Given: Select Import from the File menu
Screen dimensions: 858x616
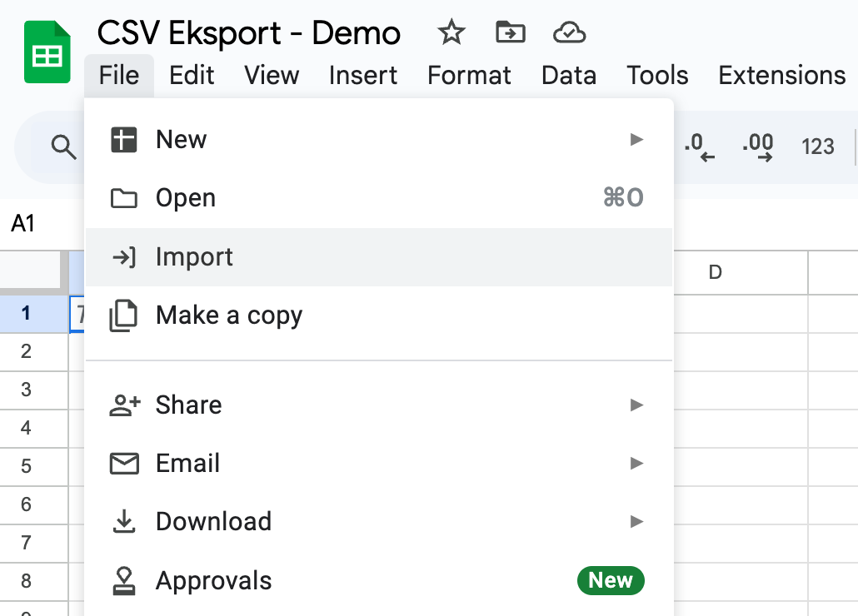Looking at the screenshot, I should click(x=379, y=257).
